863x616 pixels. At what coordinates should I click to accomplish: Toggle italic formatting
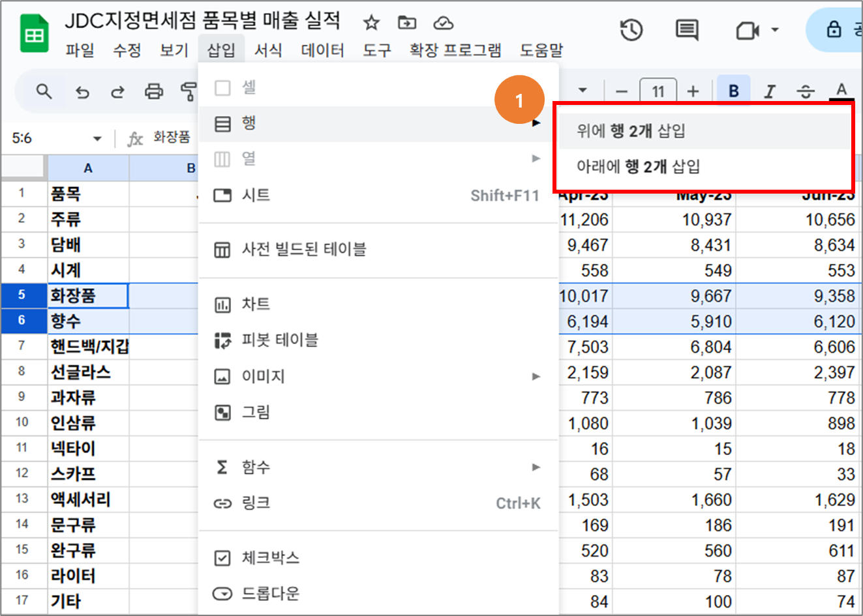pos(770,91)
